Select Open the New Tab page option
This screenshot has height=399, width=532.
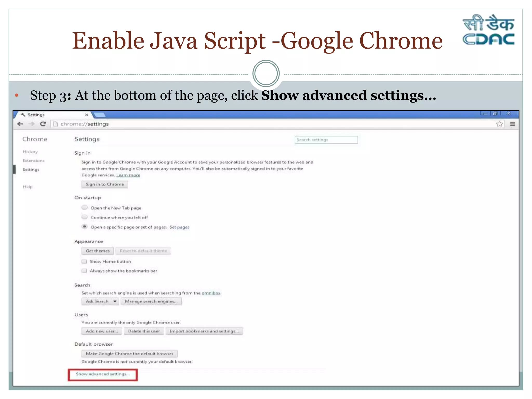pos(84,208)
